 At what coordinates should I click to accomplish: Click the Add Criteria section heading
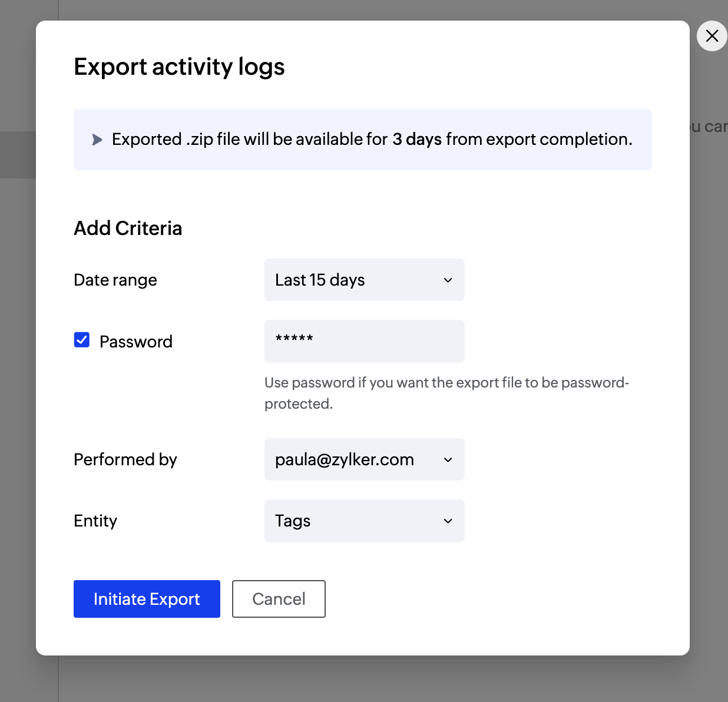[x=128, y=228]
